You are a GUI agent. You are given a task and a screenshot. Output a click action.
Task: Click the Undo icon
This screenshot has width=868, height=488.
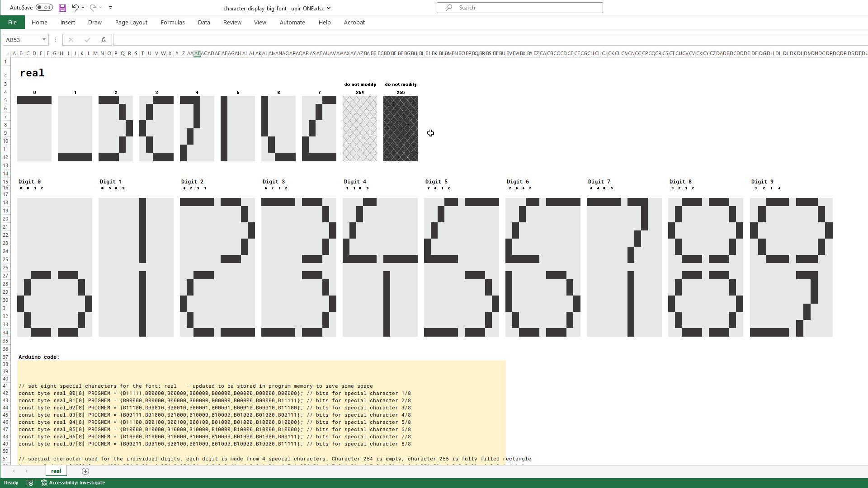coord(75,7)
